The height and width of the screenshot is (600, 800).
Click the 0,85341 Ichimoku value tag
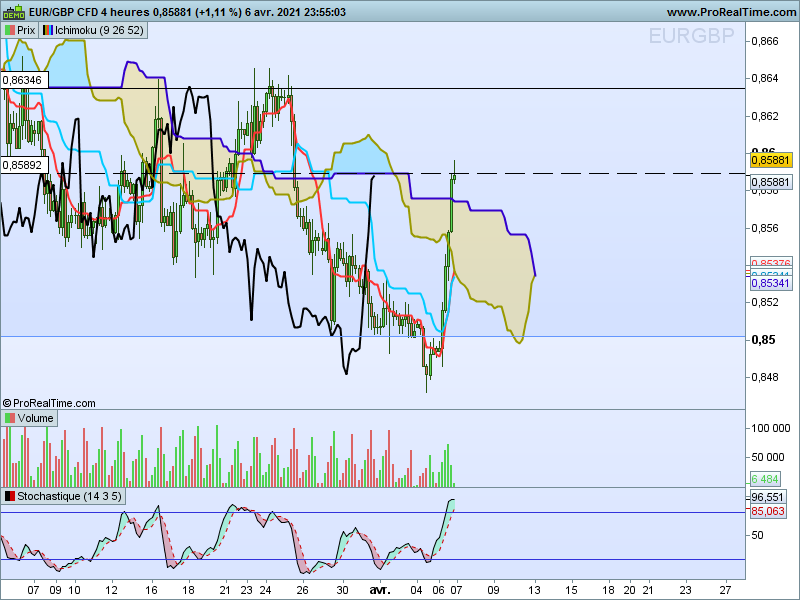pos(770,283)
